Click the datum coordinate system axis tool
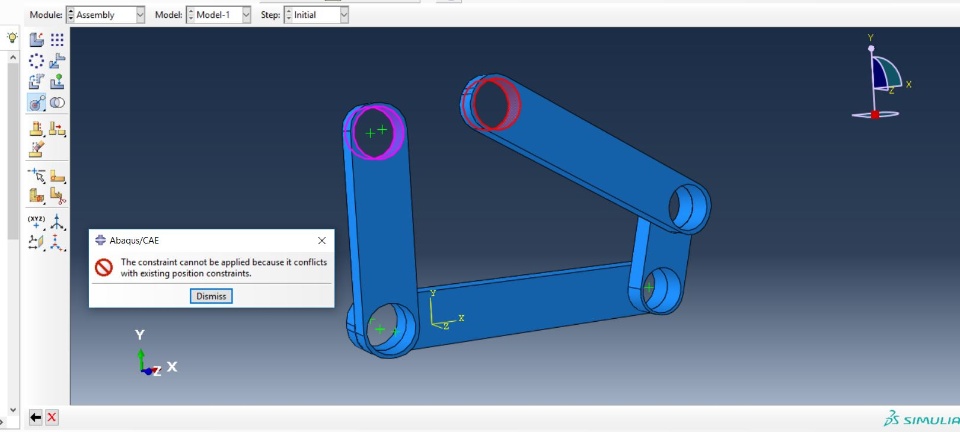 57,222
